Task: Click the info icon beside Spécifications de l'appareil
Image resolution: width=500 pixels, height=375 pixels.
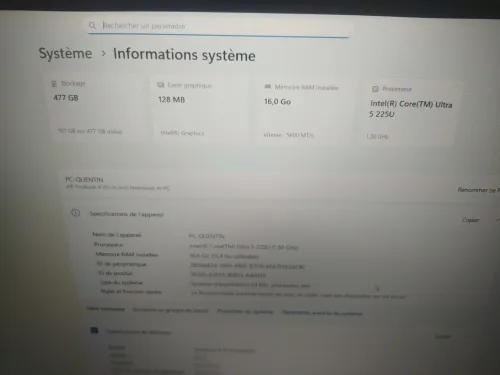Action: (x=76, y=212)
